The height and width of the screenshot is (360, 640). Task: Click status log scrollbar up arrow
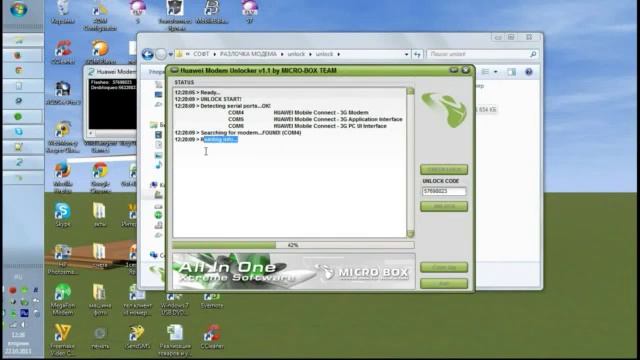click(x=411, y=91)
